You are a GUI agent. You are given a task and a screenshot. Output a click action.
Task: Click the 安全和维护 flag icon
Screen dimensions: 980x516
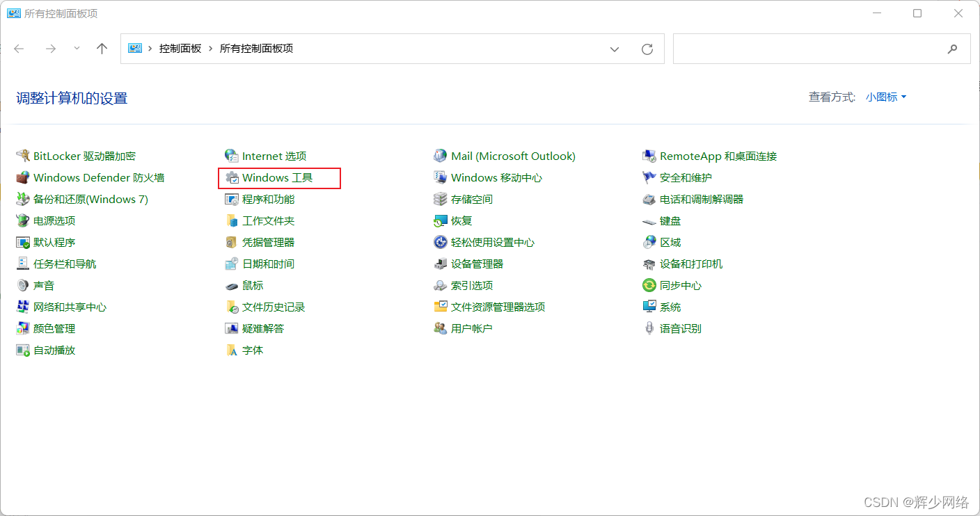click(x=649, y=177)
